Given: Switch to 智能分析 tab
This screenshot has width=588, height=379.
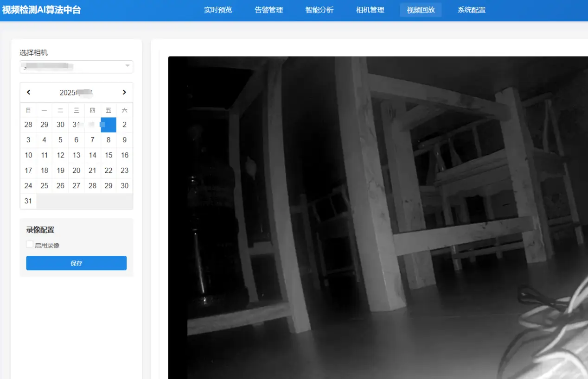Looking at the screenshot, I should (320, 10).
